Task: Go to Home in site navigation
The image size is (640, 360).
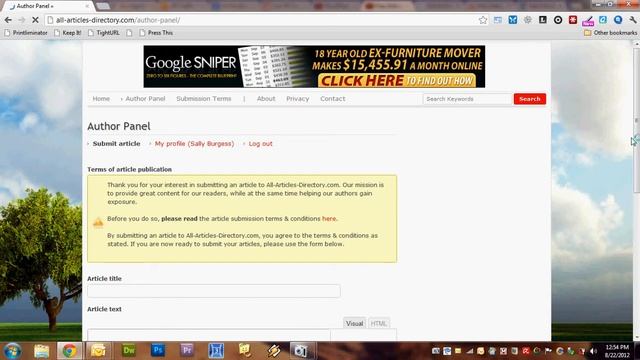Action: click(101, 99)
